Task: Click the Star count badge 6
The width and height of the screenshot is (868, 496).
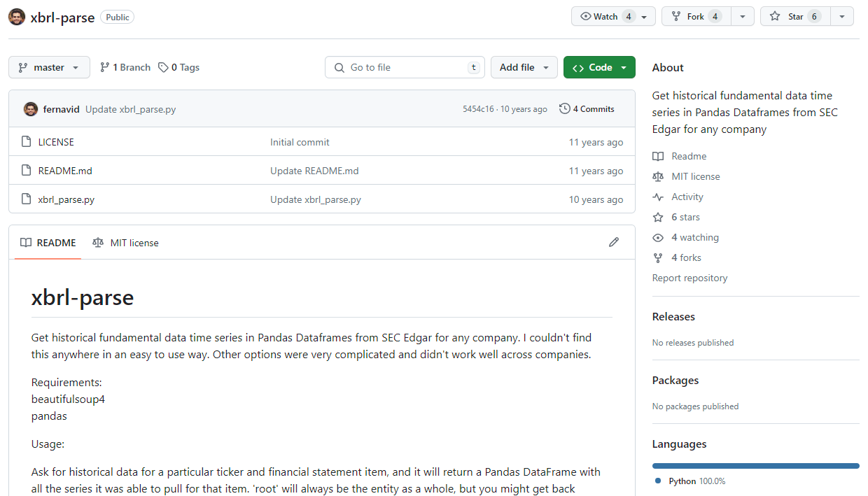Action: 814,17
